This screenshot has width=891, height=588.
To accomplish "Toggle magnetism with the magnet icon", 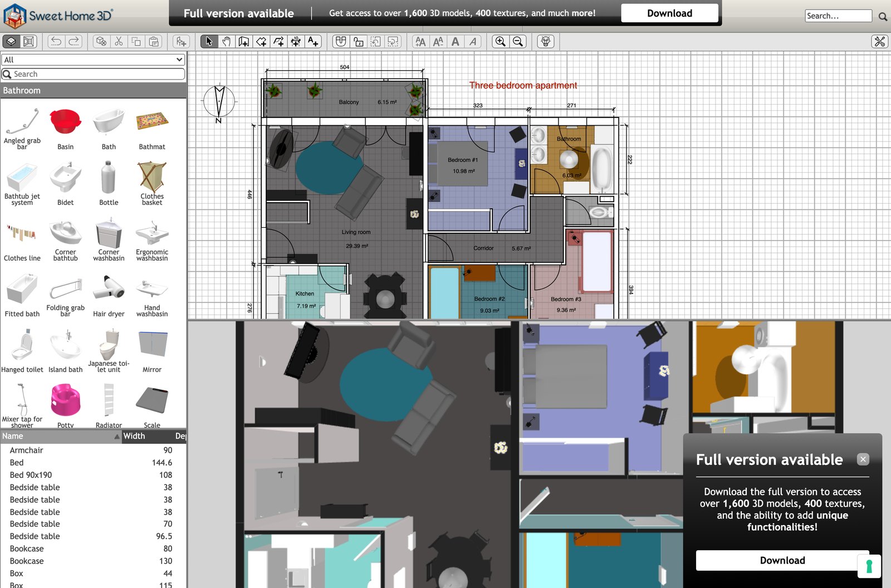I will click(341, 41).
